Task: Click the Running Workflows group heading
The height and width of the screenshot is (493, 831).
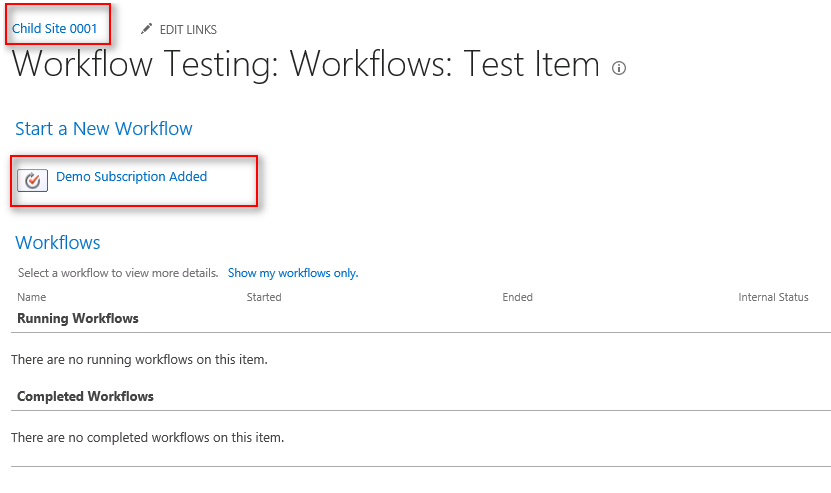Action: [x=78, y=319]
